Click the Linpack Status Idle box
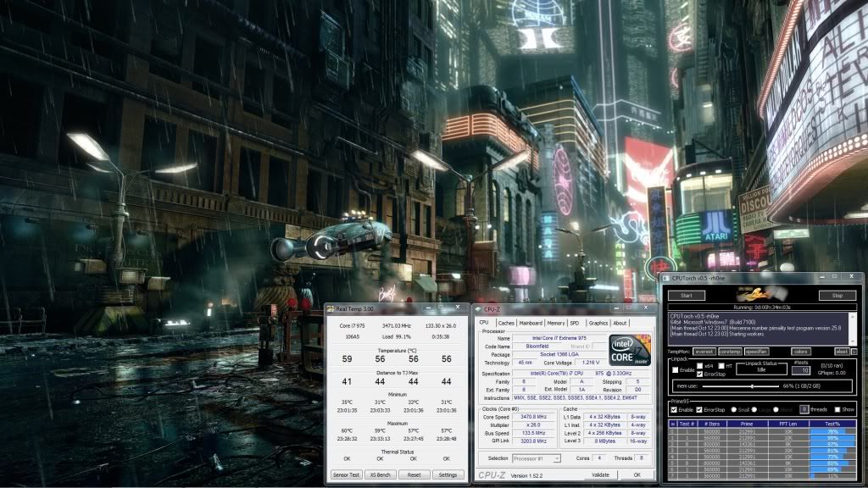Screen dimensions: 868x488 (761, 369)
